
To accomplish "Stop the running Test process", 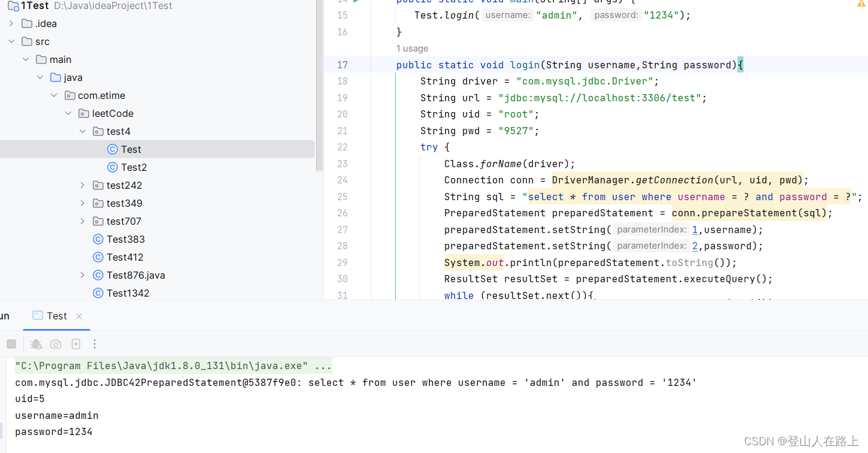I will 11,344.
